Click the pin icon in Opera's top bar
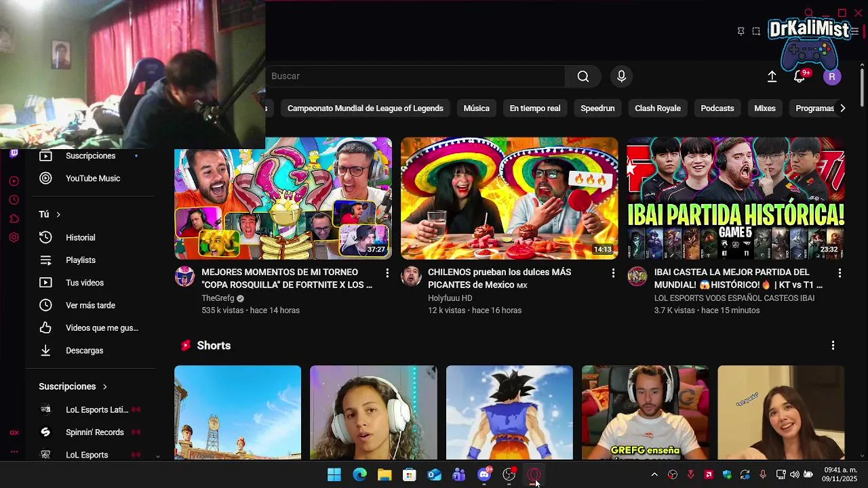The height and width of the screenshot is (488, 868). [741, 31]
